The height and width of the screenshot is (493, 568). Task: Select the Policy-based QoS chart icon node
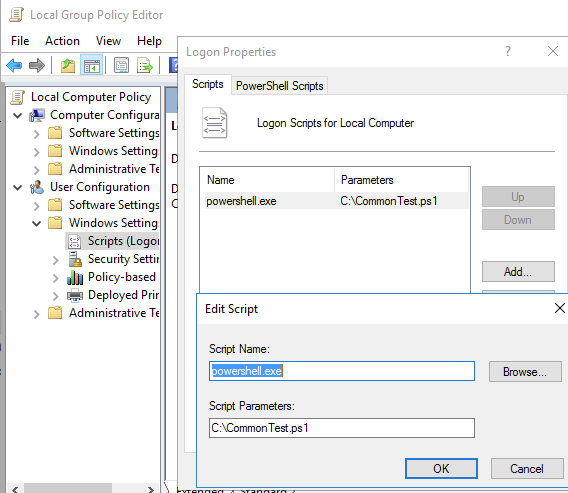[75, 277]
